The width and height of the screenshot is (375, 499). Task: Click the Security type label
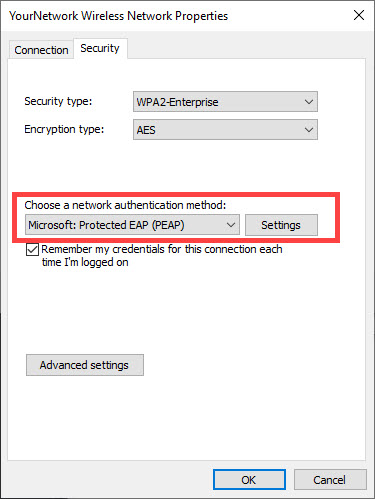click(x=58, y=101)
